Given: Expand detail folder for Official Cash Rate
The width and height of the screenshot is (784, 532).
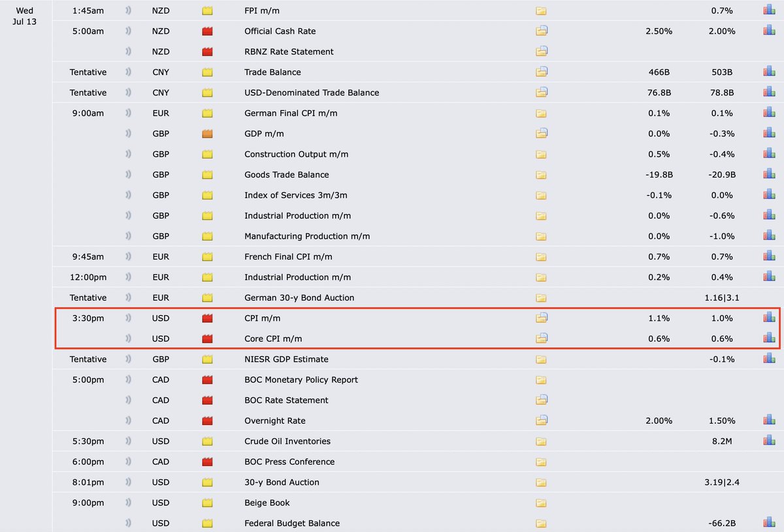Looking at the screenshot, I should coord(542,31).
